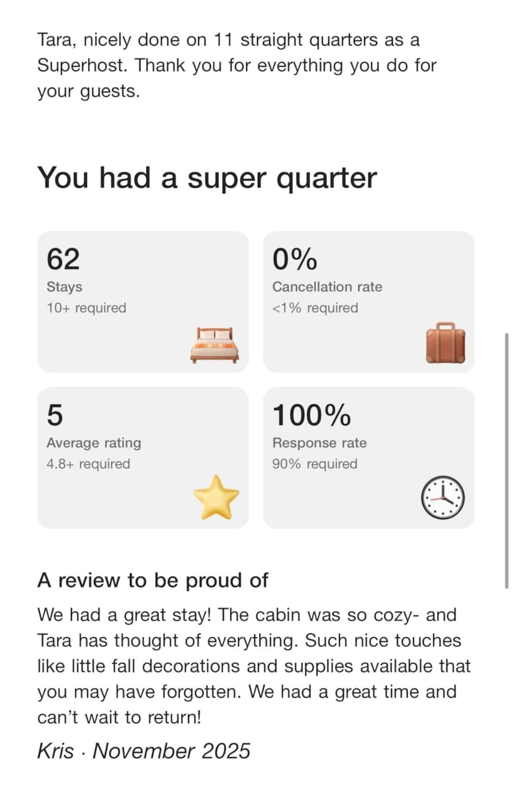Click the suitcase icon in Cancellation card
Viewport: 512px width, 812px height.
446,343
